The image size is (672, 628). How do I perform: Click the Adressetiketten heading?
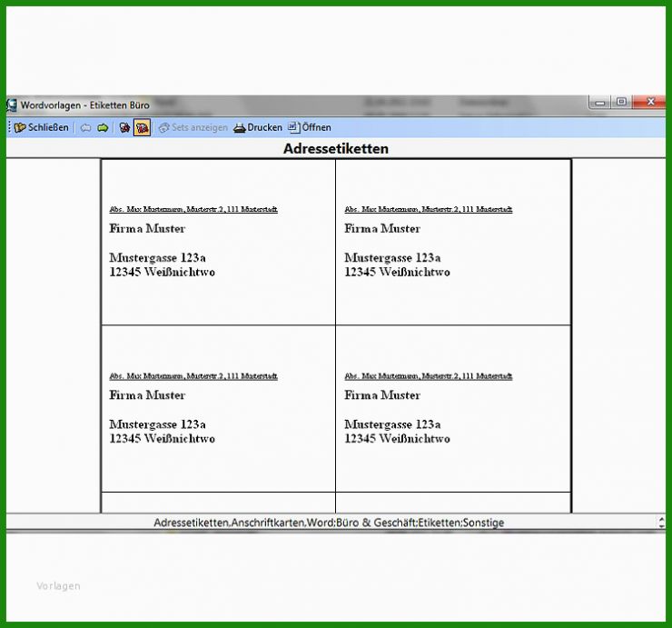[336, 148]
